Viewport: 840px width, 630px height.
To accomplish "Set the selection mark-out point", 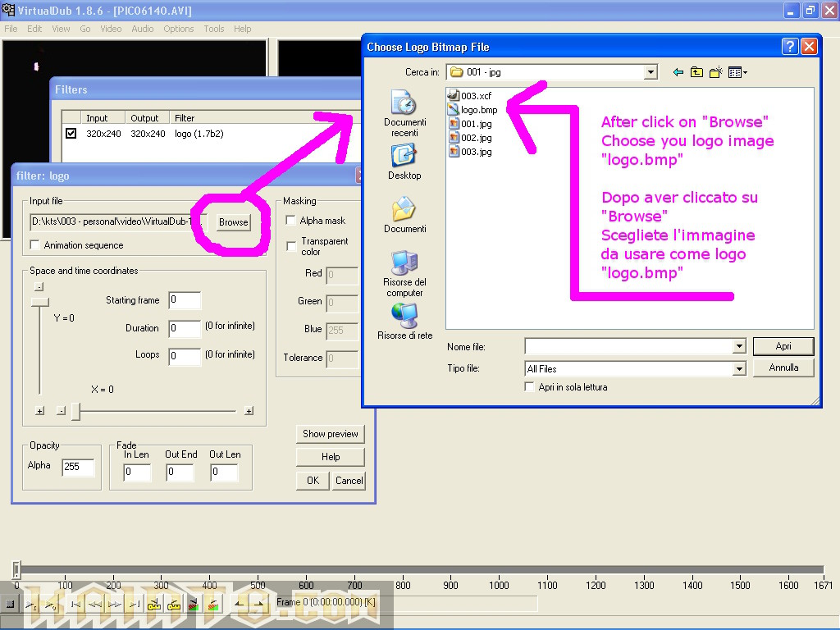I will 258,605.
